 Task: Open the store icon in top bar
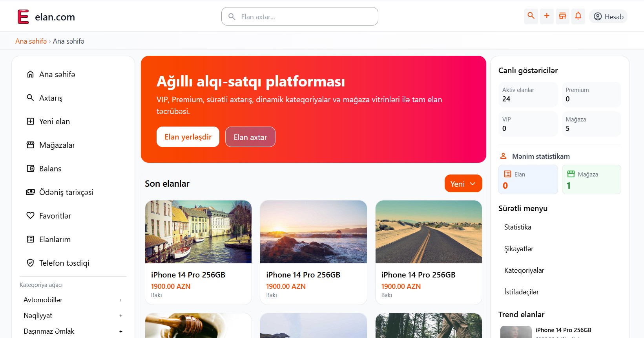[562, 16]
